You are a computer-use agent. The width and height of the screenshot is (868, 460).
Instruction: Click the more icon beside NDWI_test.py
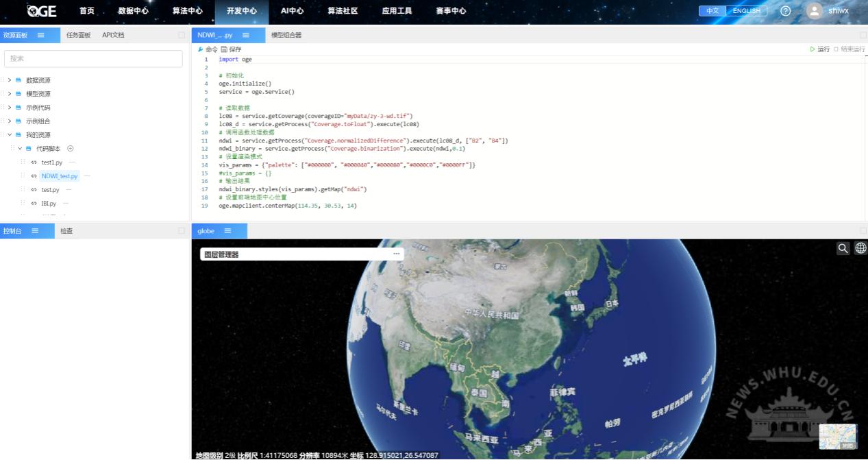point(87,176)
